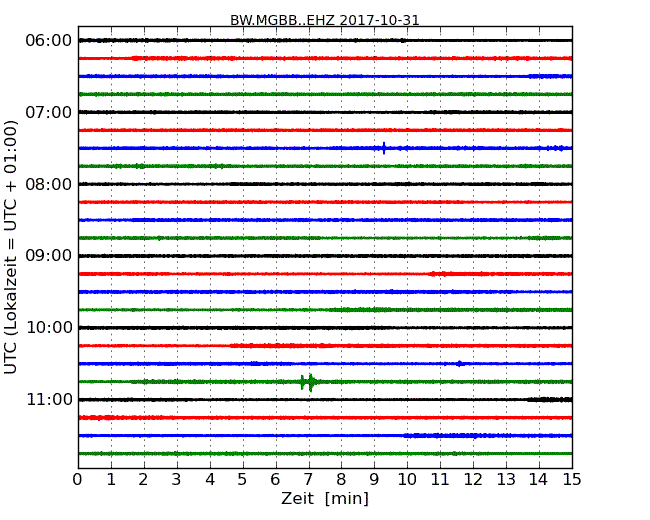
Task: Click the x-axis tick label 6
Action: [x=275, y=480]
